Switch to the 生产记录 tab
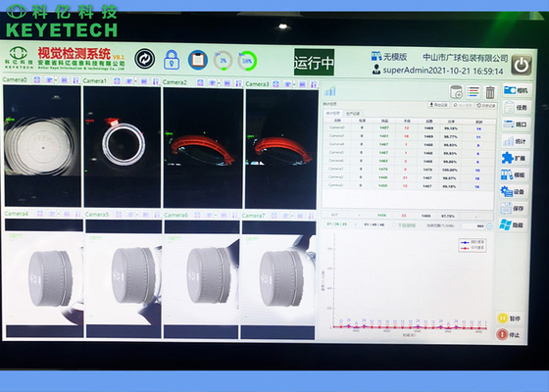 pos(353,114)
